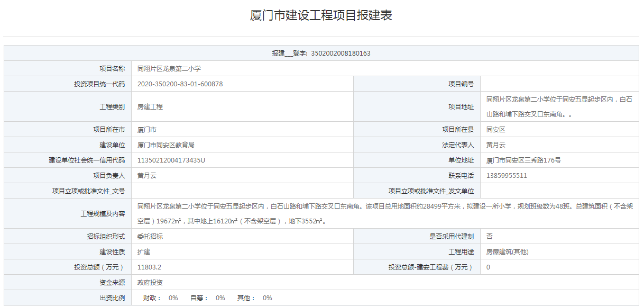Select 黄月云 next to 法定代表人
The image size is (644, 306).
pos(496,145)
